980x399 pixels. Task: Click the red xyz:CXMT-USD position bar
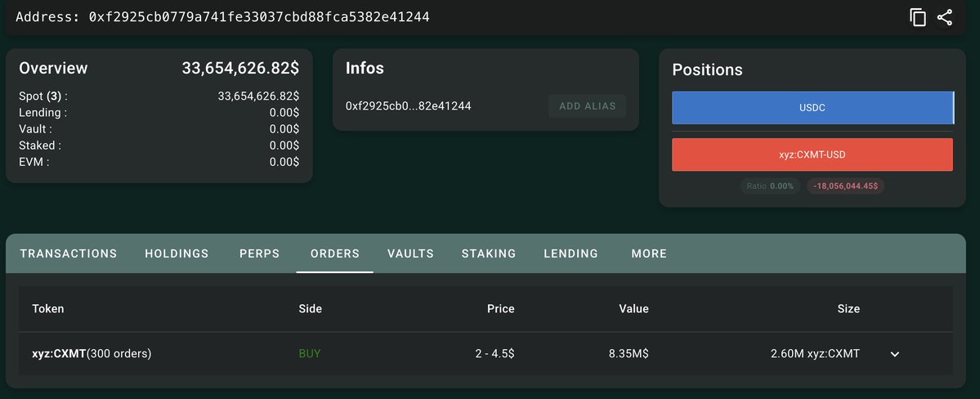tap(812, 155)
